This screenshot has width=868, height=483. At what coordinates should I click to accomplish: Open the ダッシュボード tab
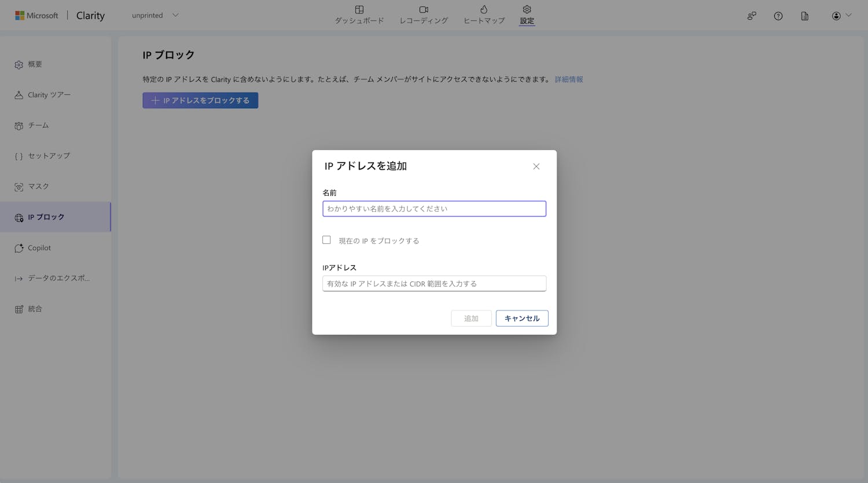(x=359, y=15)
